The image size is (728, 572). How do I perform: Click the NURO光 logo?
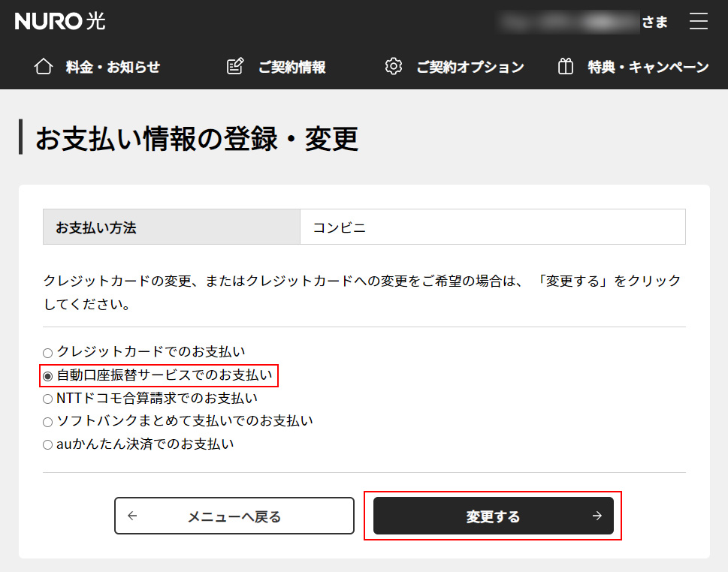pos(59,21)
